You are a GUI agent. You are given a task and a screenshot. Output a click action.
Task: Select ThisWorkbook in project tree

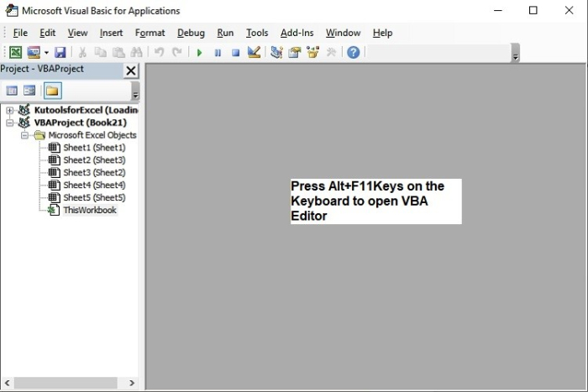90,210
